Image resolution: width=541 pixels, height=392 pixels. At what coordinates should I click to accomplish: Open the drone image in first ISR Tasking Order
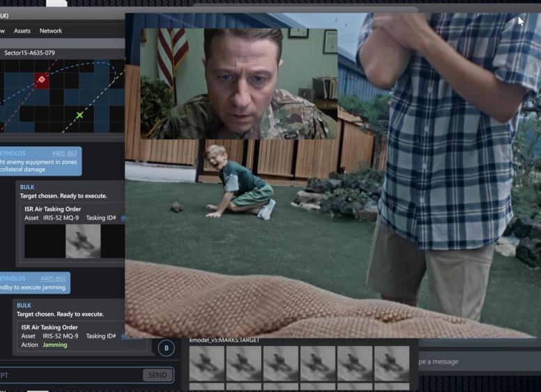click(83, 241)
